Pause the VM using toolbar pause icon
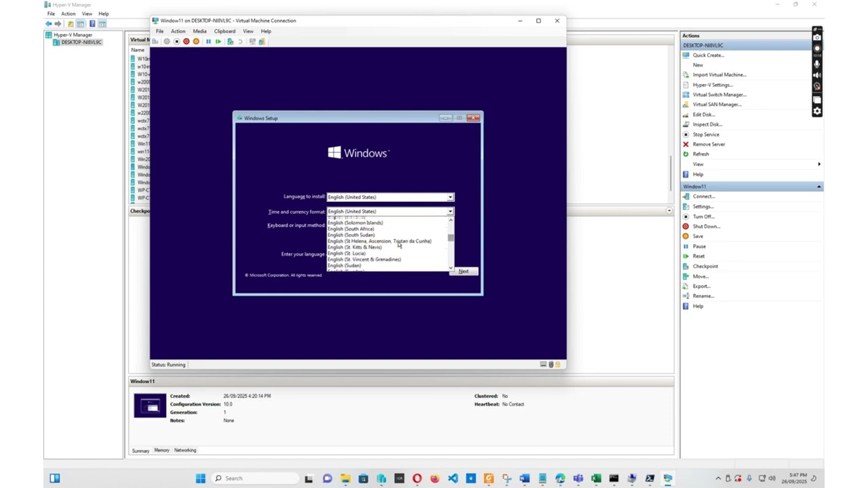Image resolution: width=868 pixels, height=488 pixels. (x=208, y=41)
